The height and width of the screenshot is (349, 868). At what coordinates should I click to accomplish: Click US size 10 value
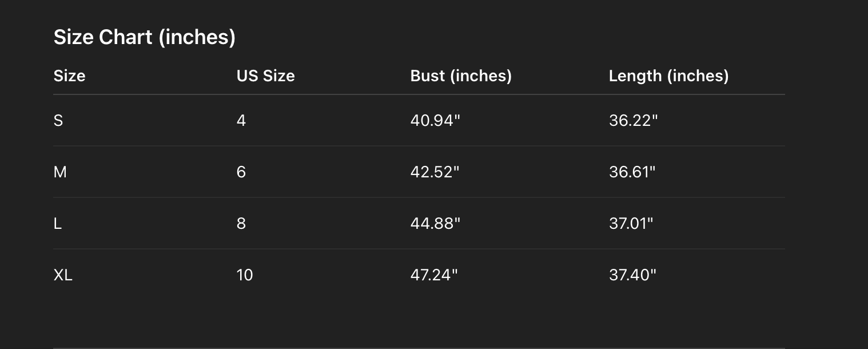245,275
